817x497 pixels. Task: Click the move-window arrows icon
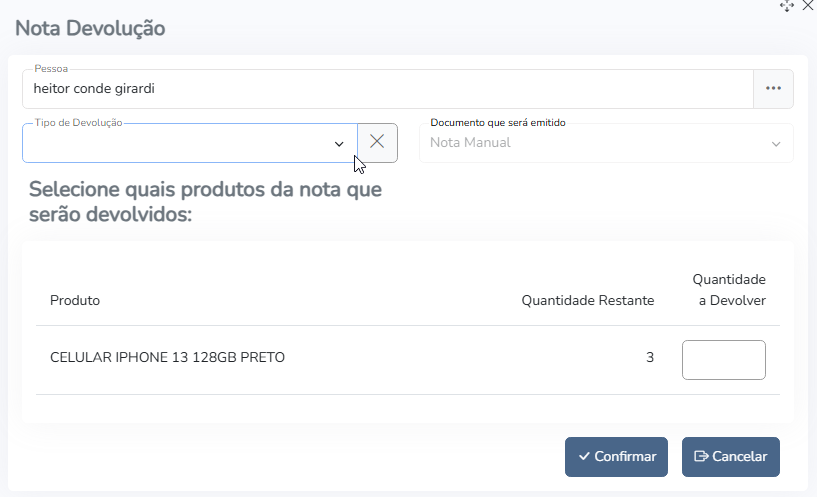point(787,6)
